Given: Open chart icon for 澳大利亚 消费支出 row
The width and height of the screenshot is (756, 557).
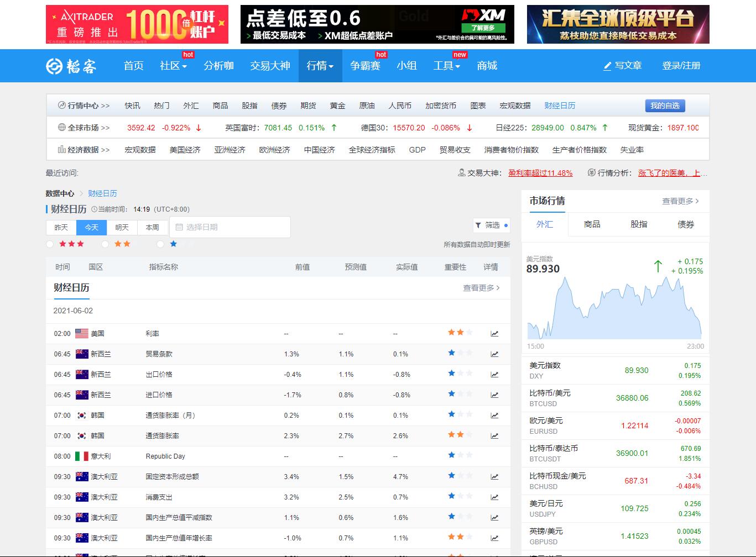Looking at the screenshot, I should 494,497.
